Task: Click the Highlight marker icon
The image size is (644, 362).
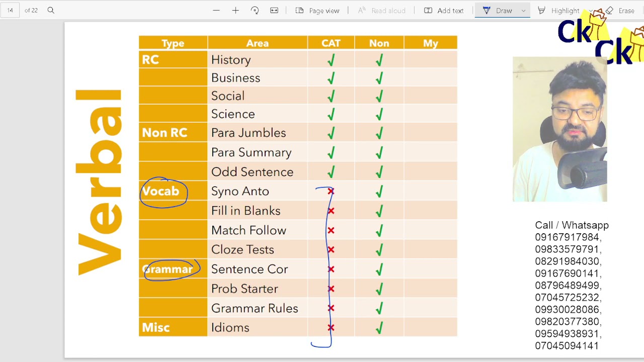Action: 541,10
